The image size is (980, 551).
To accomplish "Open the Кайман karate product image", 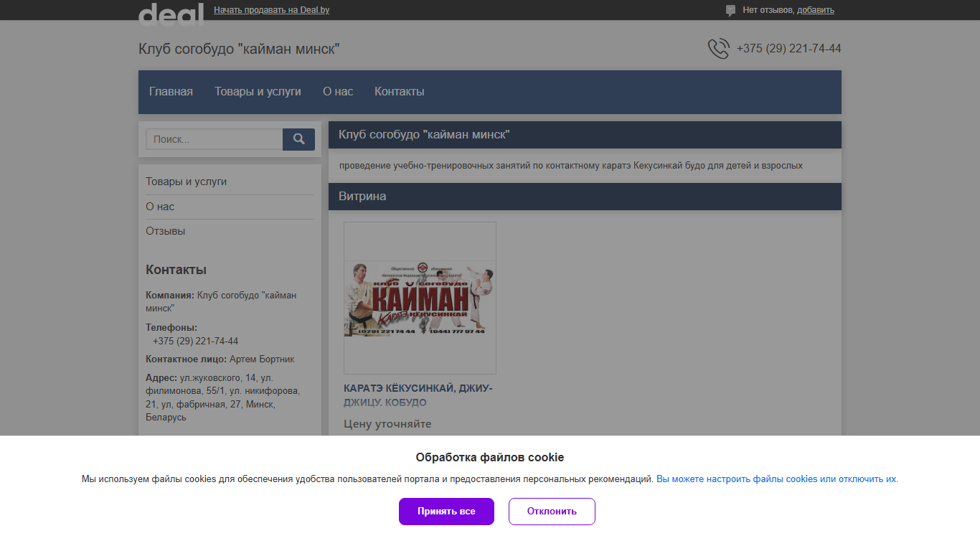I will coord(420,298).
